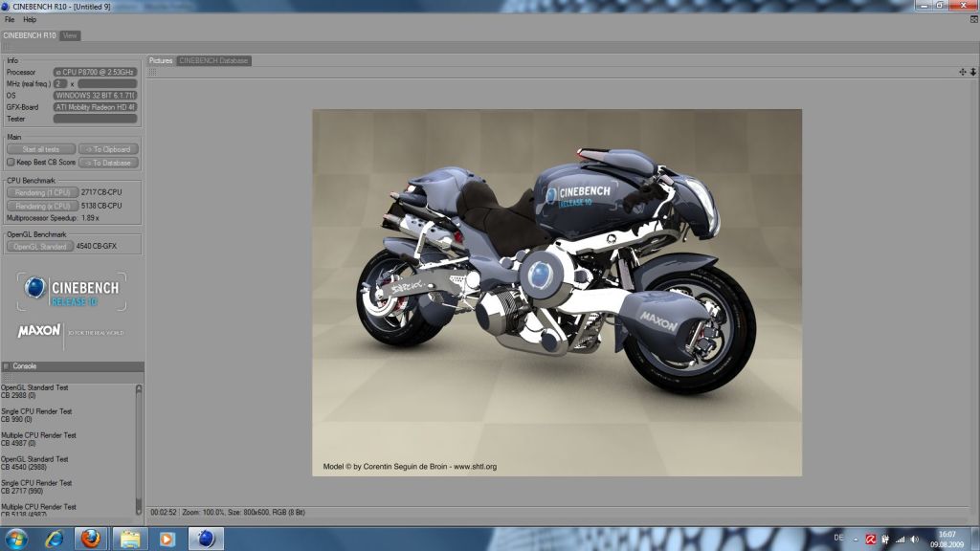Viewport: 980px width, 551px height.
Task: Run Rendering (1 CPU) benchmark
Action: pos(42,192)
